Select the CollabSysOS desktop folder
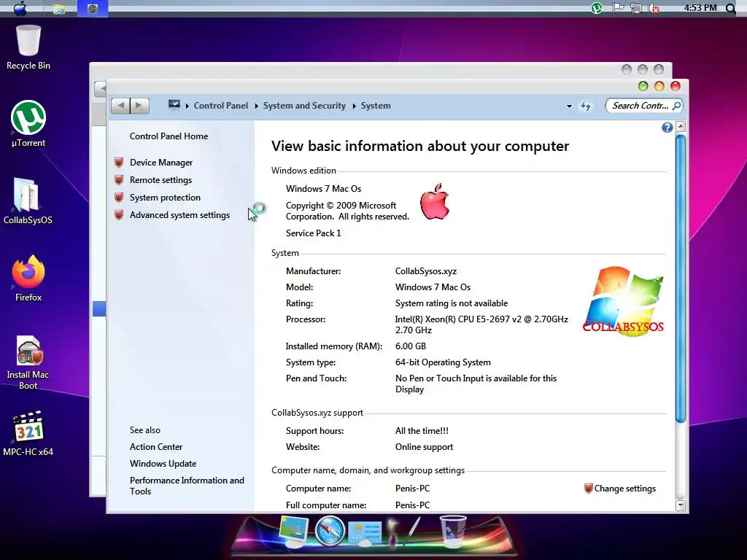 pyautogui.click(x=28, y=201)
